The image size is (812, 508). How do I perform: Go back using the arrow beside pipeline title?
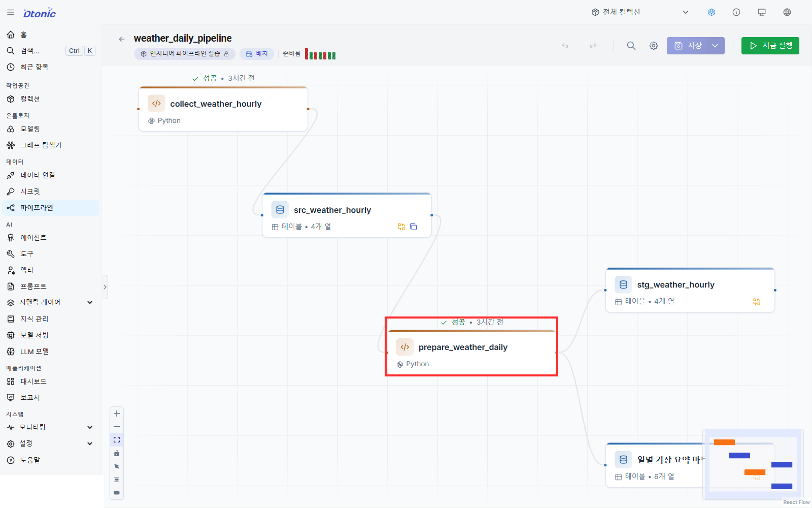pyautogui.click(x=121, y=39)
